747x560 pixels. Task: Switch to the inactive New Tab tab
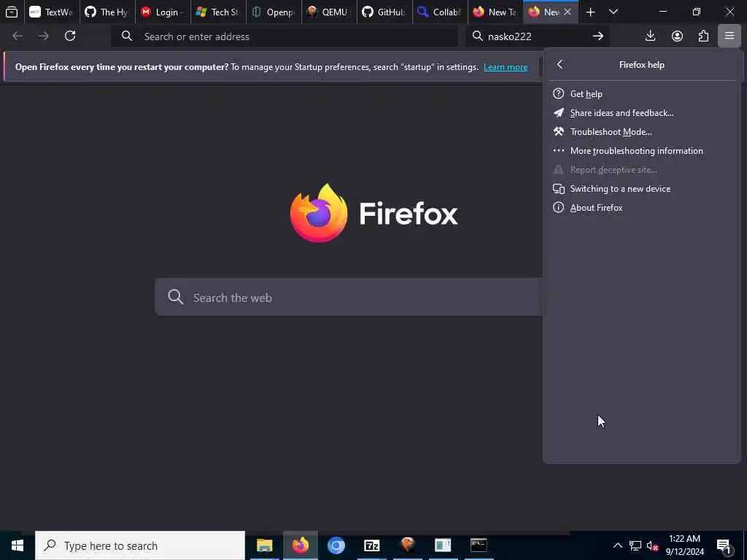[x=495, y=12]
